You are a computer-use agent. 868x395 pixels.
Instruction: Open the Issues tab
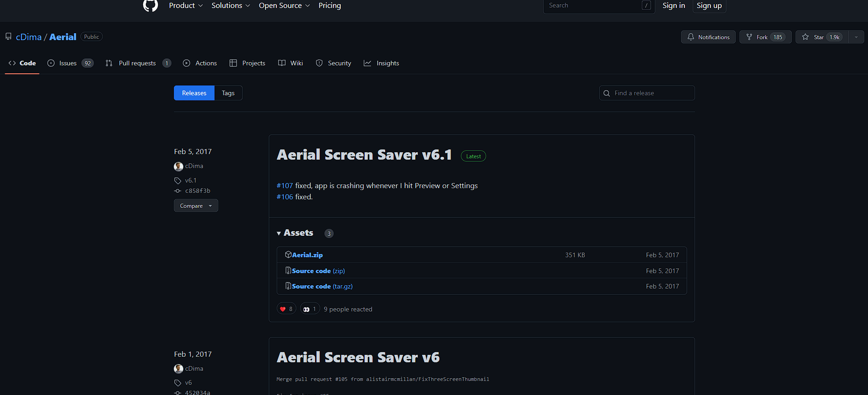[x=71, y=63]
